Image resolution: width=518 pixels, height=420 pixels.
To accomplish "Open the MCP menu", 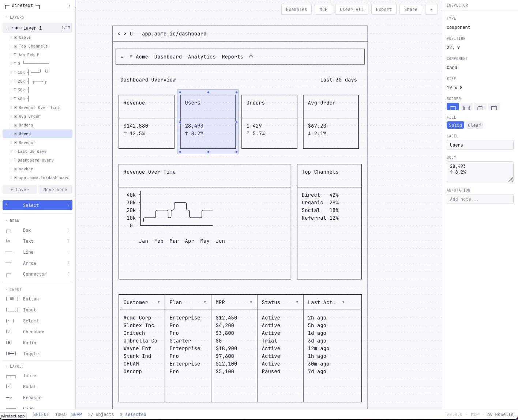I will point(323,10).
